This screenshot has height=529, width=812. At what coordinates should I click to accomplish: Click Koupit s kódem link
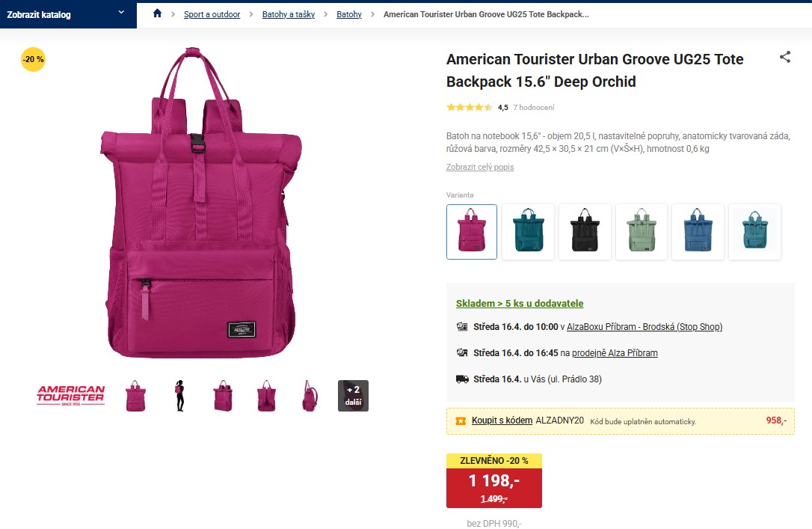502,421
